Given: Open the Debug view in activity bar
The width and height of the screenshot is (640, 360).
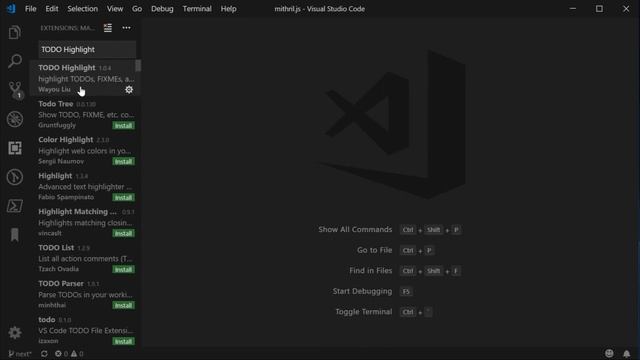Looking at the screenshot, I should point(15,119).
